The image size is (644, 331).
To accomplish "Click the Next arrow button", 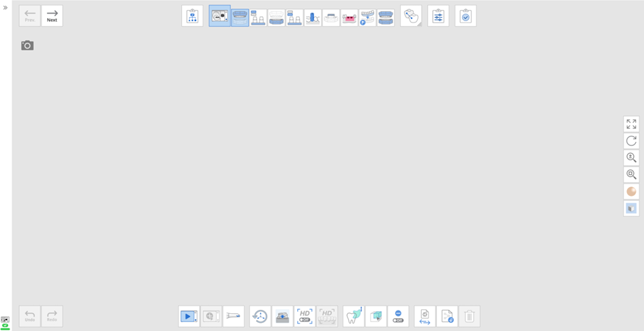I will pos(52,16).
